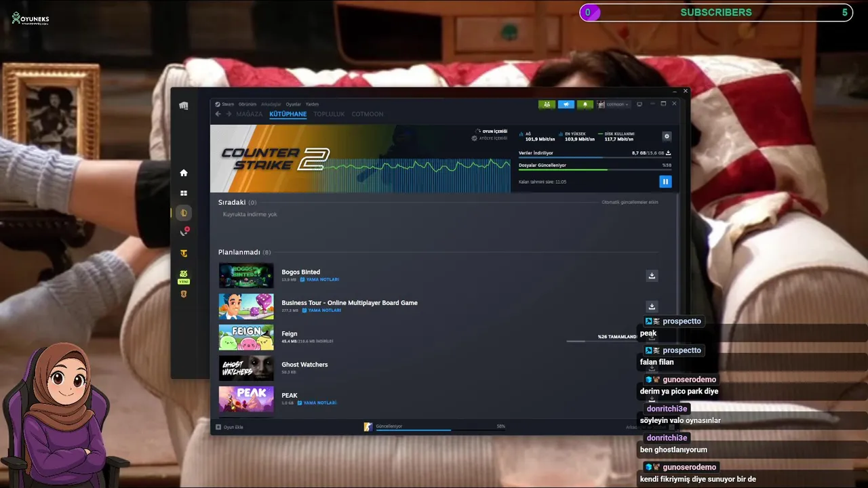The height and width of the screenshot is (488, 868).
Task: Select Teamfight Tactics icon in Riot sidebar
Action: (183, 253)
